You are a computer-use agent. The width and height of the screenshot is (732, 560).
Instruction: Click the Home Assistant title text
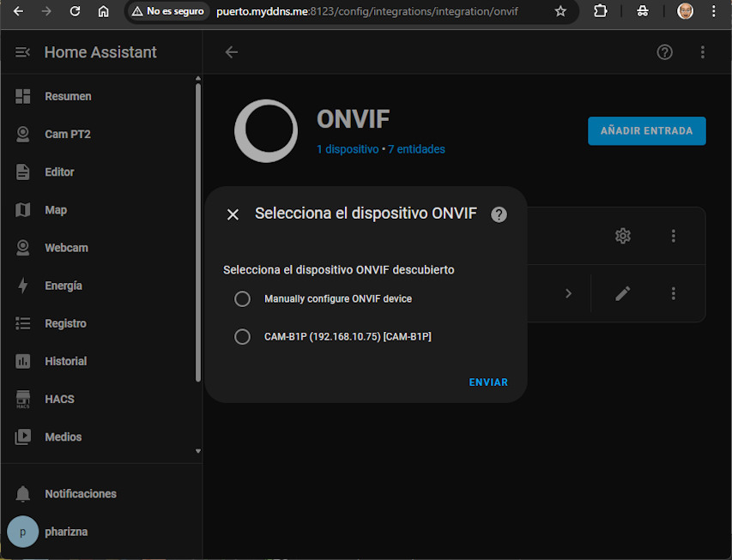coord(100,52)
